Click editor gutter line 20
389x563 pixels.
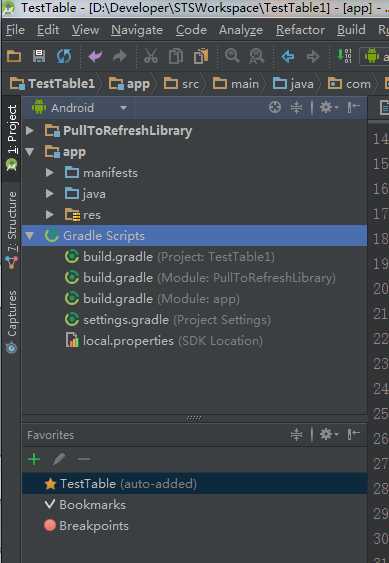pos(380,289)
